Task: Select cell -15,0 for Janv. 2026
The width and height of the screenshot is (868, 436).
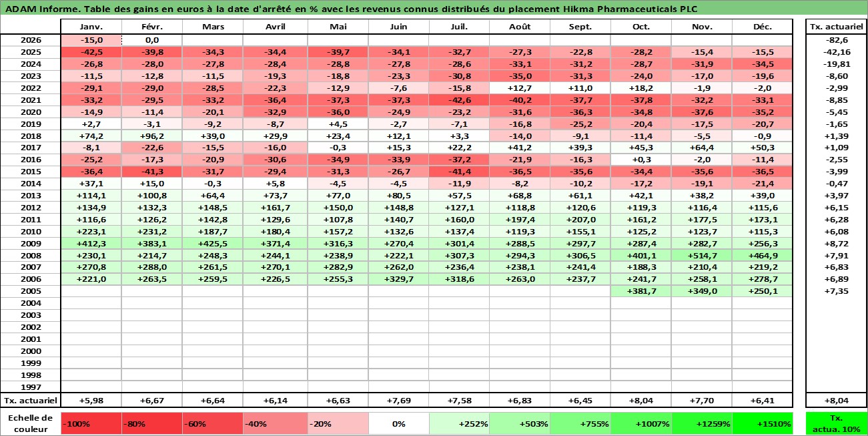Action: point(91,40)
